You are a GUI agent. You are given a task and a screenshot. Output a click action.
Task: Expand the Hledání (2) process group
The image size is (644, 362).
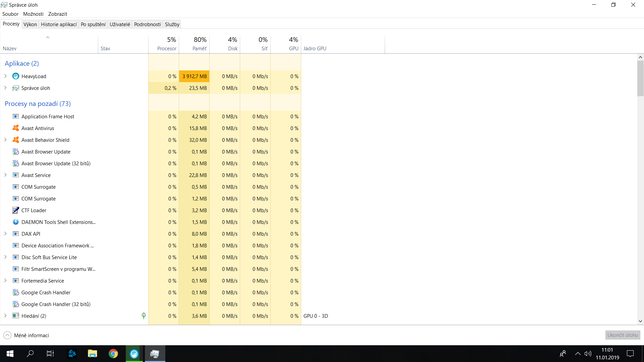pos(5,316)
